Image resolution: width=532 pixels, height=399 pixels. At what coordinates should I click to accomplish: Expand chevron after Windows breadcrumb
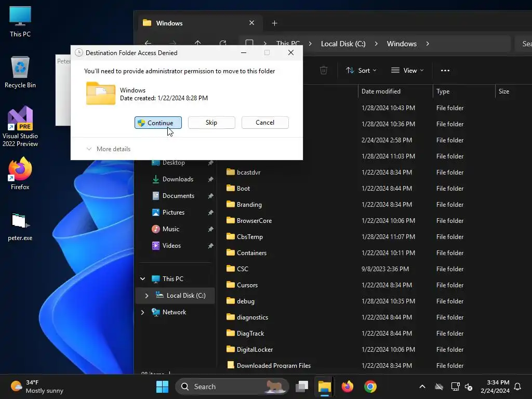428,44
